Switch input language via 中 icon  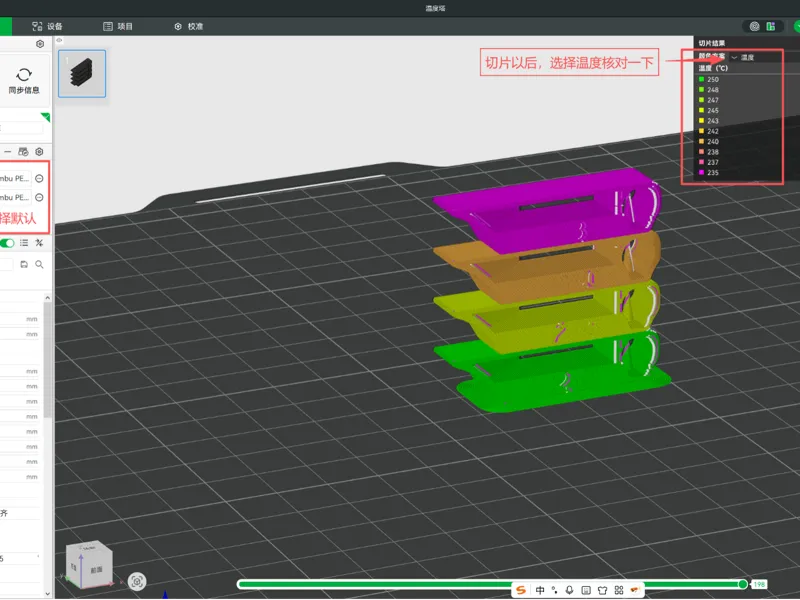click(x=540, y=590)
